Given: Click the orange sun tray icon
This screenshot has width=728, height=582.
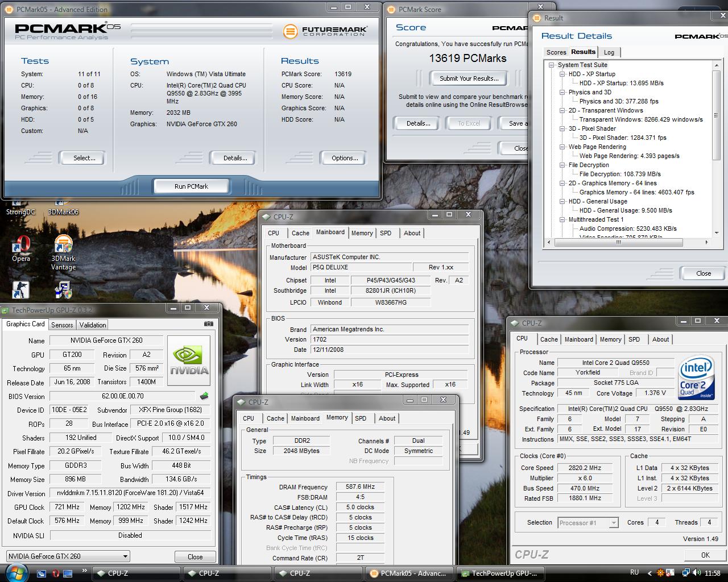Looking at the screenshot, I should coord(661,573).
